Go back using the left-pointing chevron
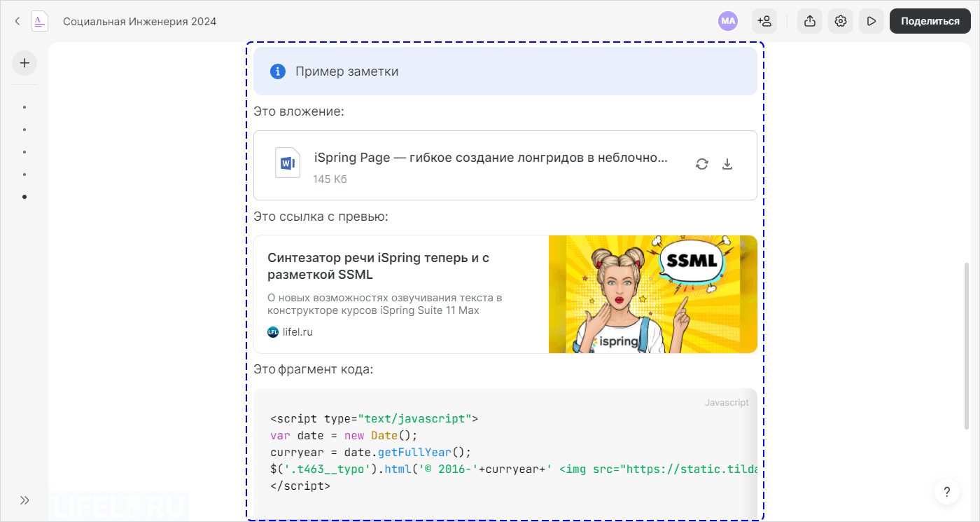Image resolution: width=980 pixels, height=522 pixels. [x=17, y=21]
